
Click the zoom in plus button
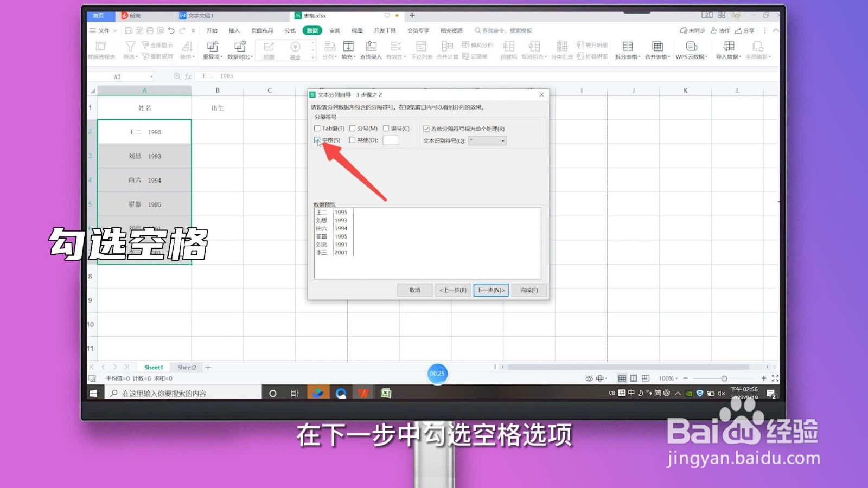pyautogui.click(x=764, y=378)
